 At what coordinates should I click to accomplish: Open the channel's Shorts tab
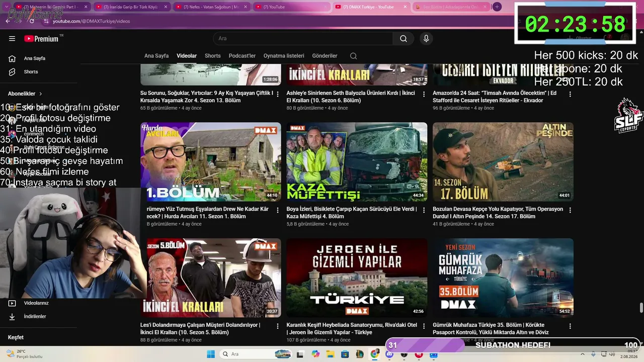pos(213,56)
